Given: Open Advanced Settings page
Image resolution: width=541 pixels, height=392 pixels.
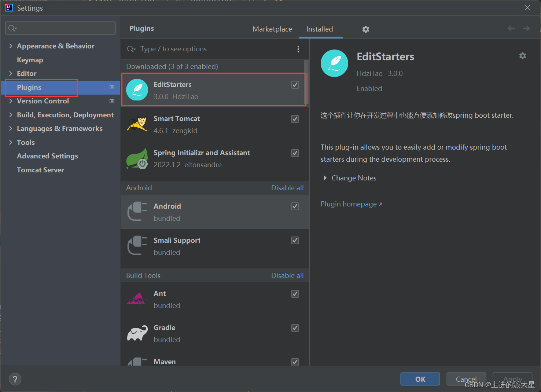Looking at the screenshot, I should click(x=47, y=156).
